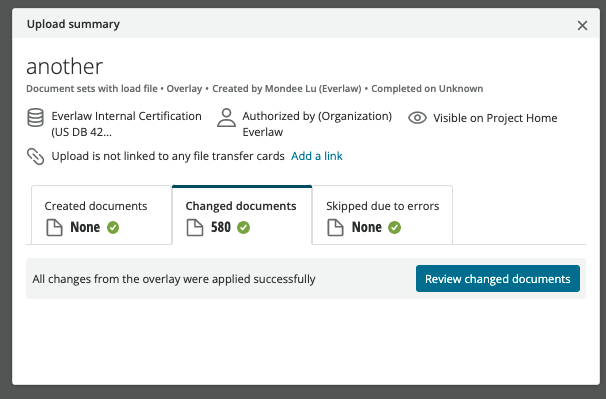
Task: Switch to the Created documents tab
Action: (x=102, y=215)
